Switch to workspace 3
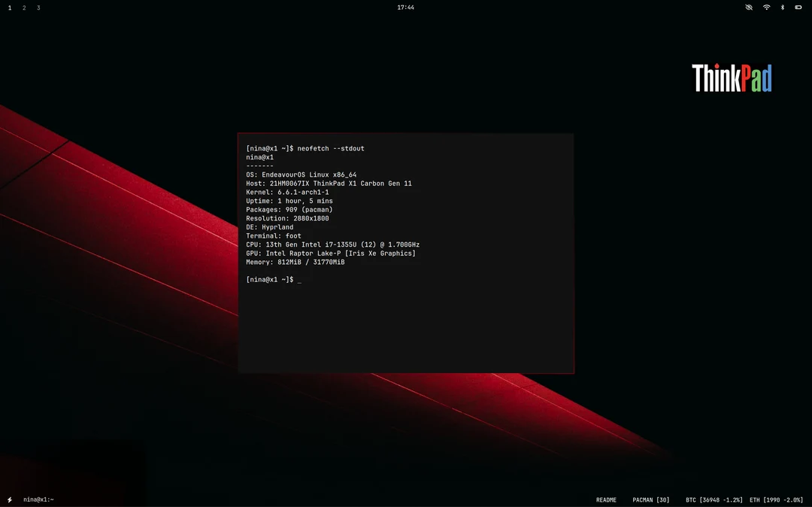The width and height of the screenshot is (812, 507). (x=38, y=8)
